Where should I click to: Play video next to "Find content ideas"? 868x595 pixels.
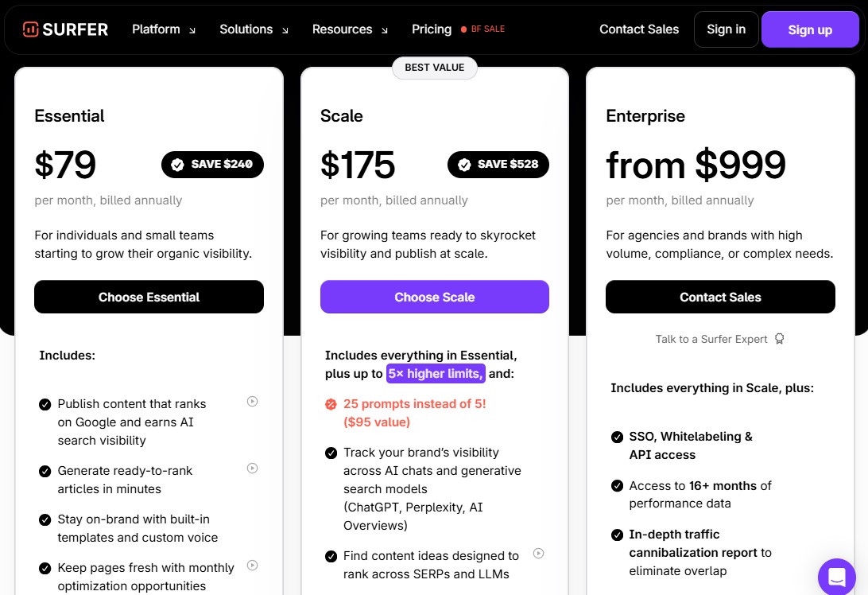(538, 554)
